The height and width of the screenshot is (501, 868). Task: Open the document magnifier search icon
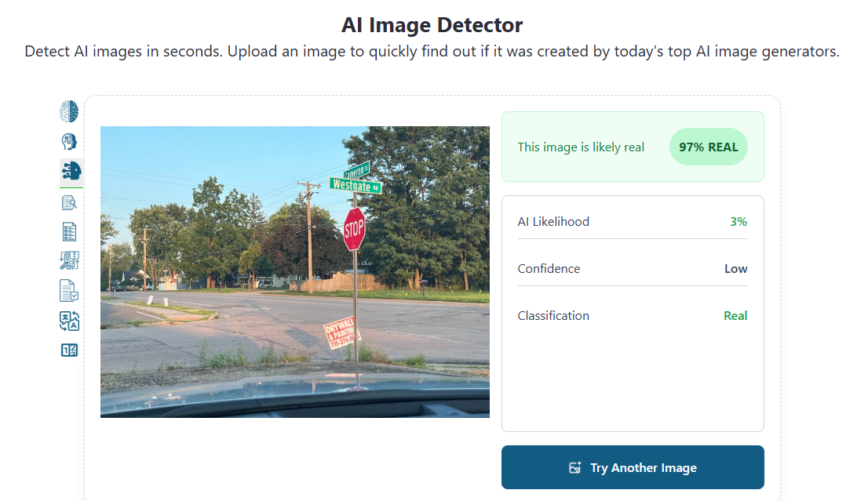(x=69, y=203)
